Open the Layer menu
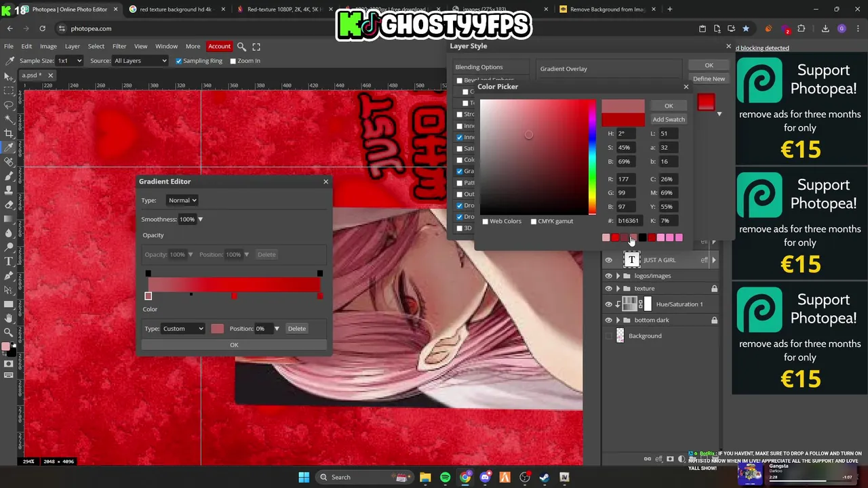Screen dimensions: 868x488 72,47
